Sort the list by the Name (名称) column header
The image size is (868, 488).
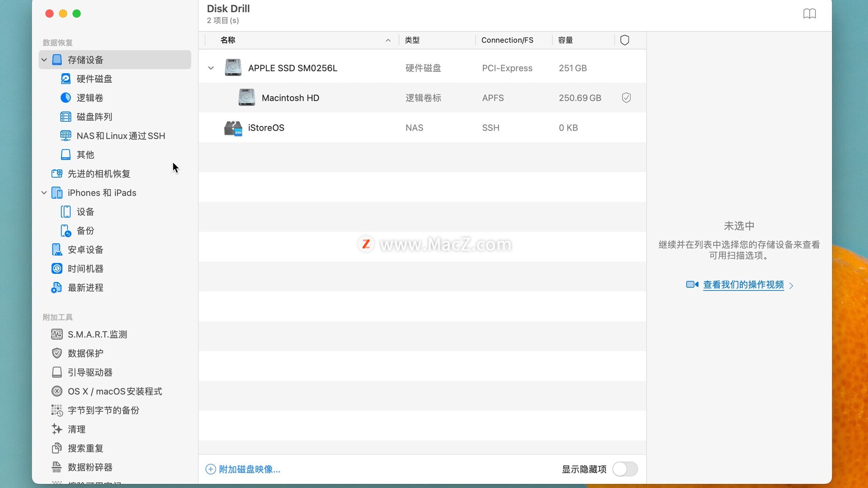(228, 40)
